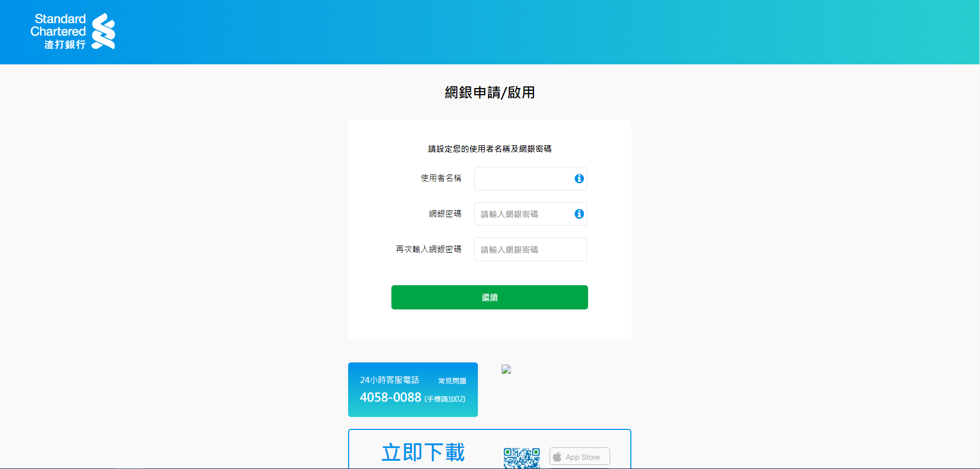
Task: Click the 4058-0088 customer service number
Action: point(390,397)
